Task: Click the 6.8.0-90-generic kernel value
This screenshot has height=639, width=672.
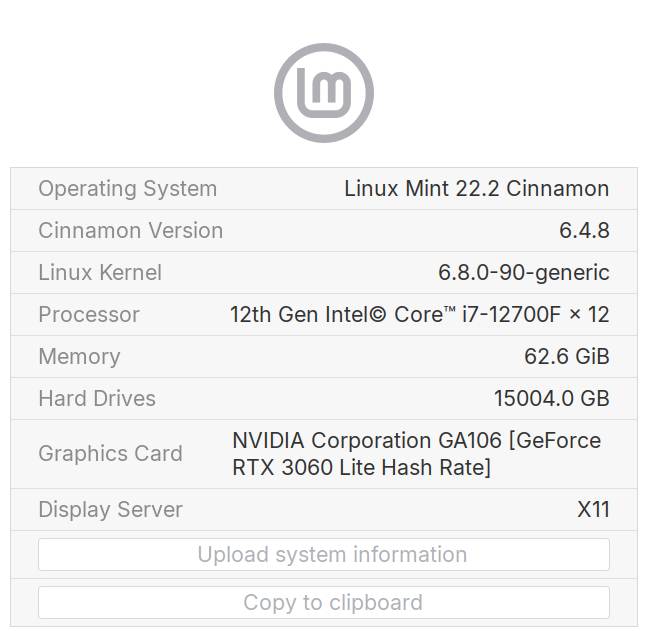Action: pos(523,272)
